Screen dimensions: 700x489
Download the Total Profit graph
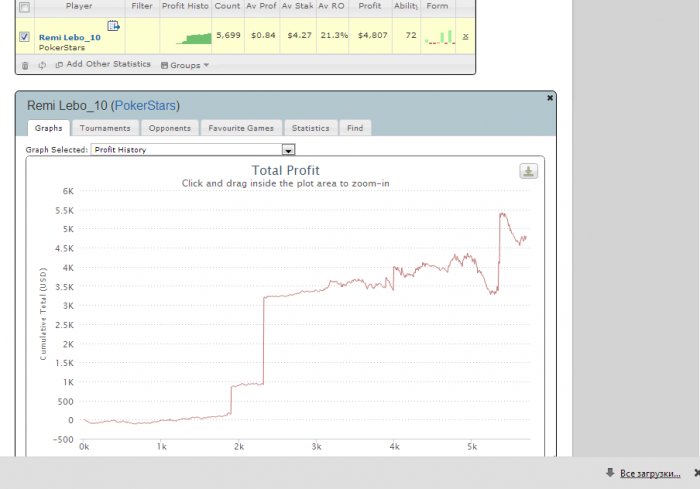[529, 171]
